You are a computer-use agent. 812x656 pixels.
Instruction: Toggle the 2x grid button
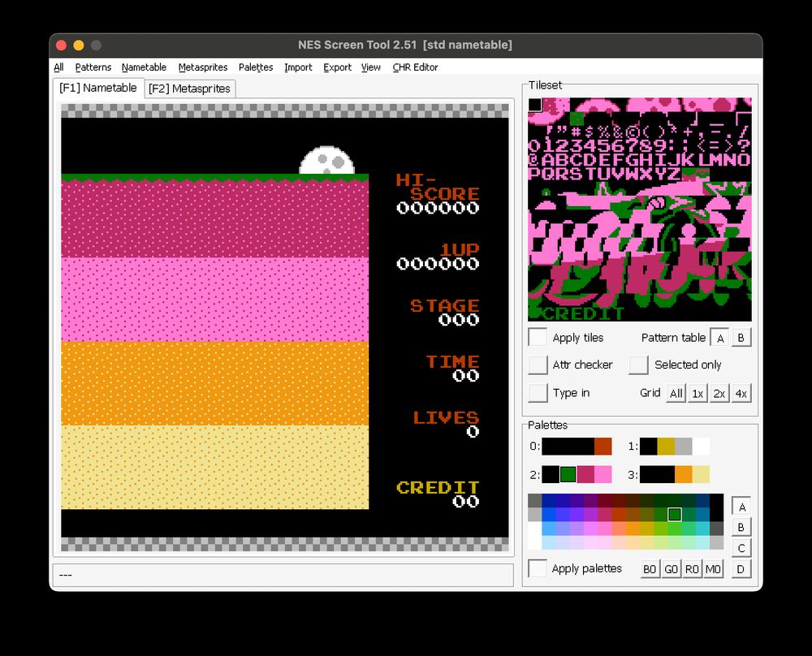click(719, 393)
